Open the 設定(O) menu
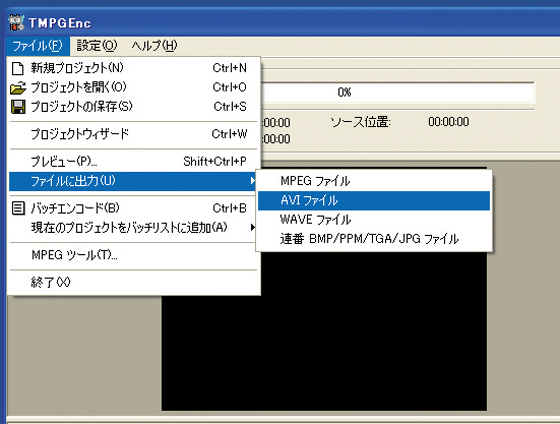The height and width of the screenshot is (424, 560). (97, 46)
